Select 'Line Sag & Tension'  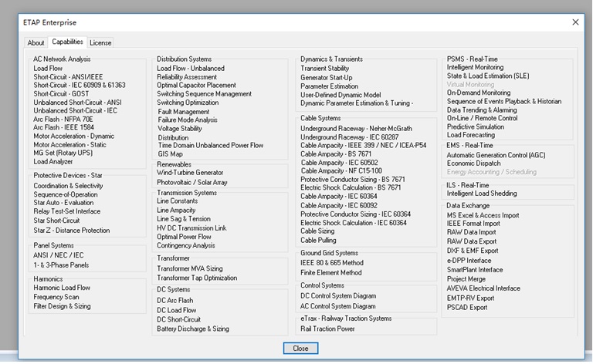pyautogui.click(x=184, y=219)
